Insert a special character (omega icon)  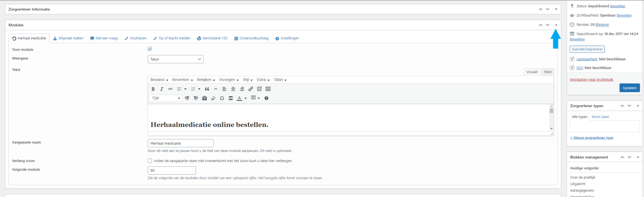coord(222,98)
